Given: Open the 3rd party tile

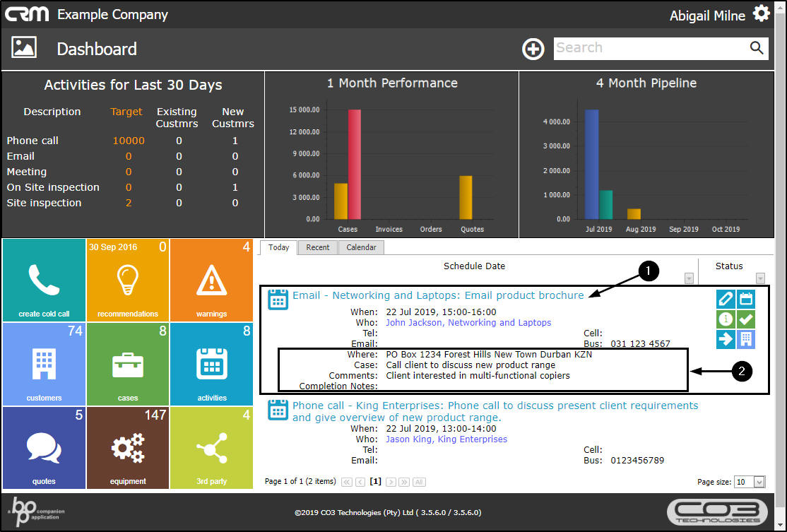Looking at the screenshot, I should (211, 448).
